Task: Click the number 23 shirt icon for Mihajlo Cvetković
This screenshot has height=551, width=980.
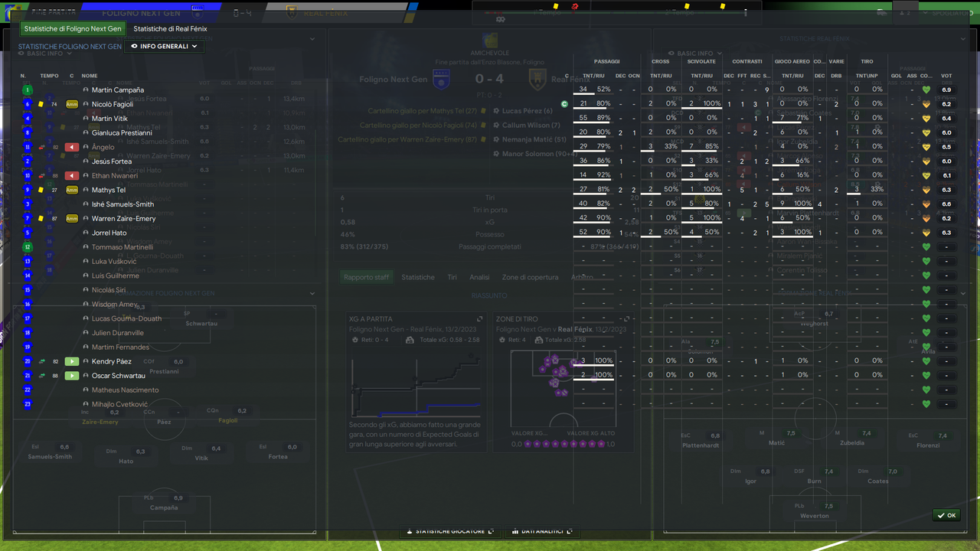Action: tap(28, 404)
